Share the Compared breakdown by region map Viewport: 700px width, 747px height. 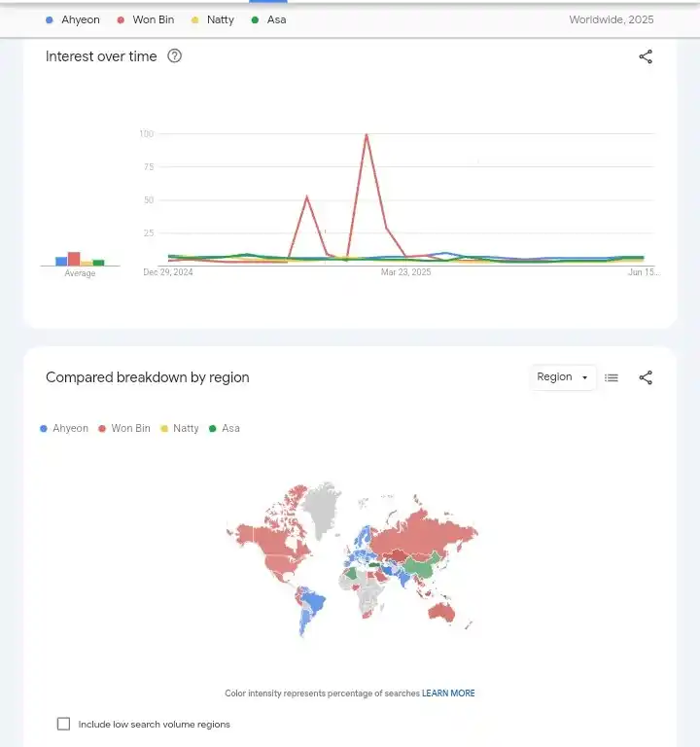pyautogui.click(x=646, y=377)
